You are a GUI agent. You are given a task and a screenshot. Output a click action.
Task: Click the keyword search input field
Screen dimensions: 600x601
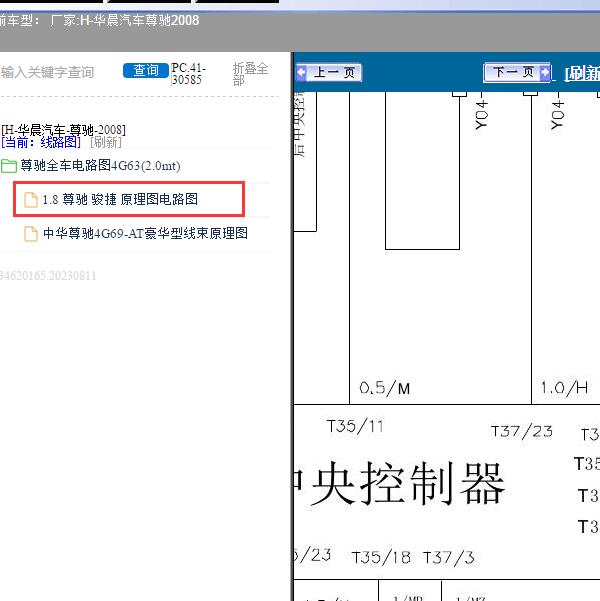pos(58,72)
